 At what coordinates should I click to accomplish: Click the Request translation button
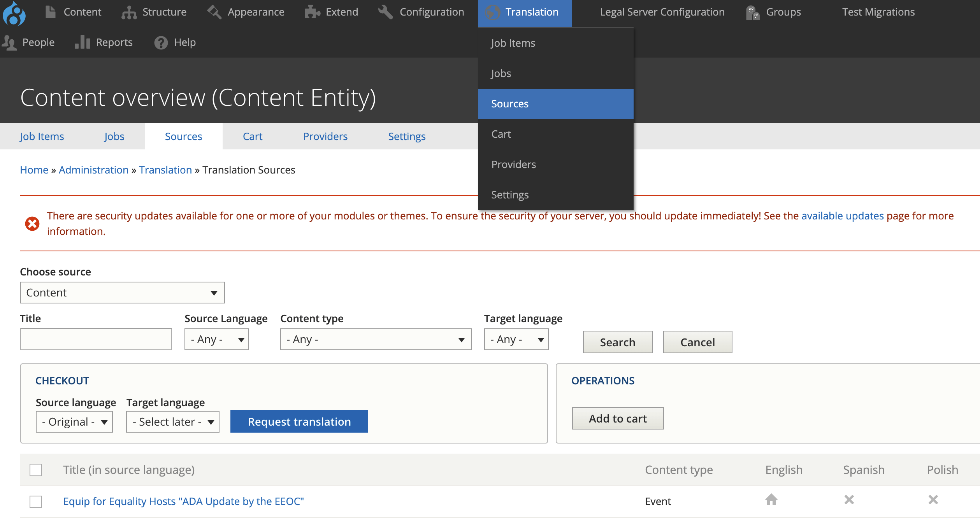point(299,421)
